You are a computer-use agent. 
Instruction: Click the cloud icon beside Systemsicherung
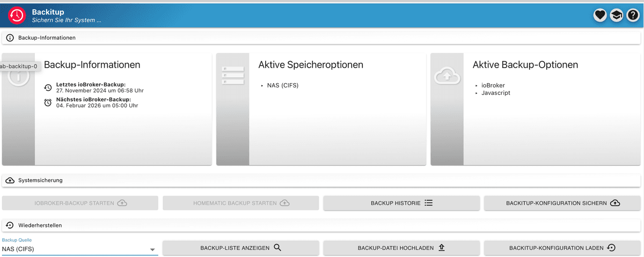tap(10, 180)
